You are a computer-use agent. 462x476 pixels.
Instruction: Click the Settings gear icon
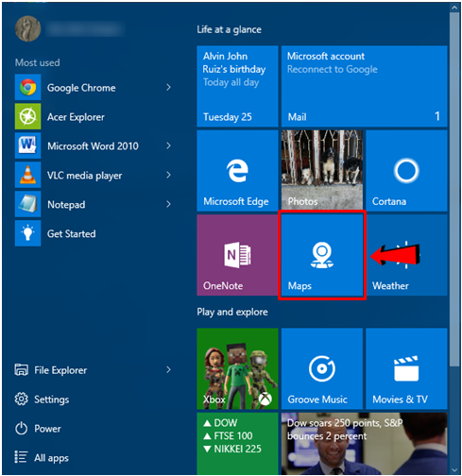(x=21, y=399)
